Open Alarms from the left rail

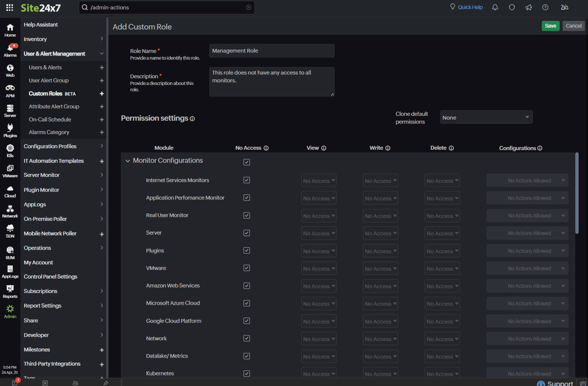tap(10, 50)
